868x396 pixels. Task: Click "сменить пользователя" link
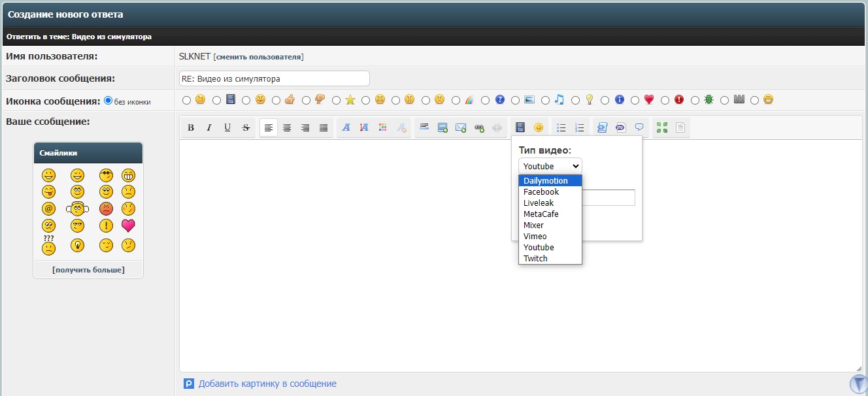pyautogui.click(x=258, y=57)
